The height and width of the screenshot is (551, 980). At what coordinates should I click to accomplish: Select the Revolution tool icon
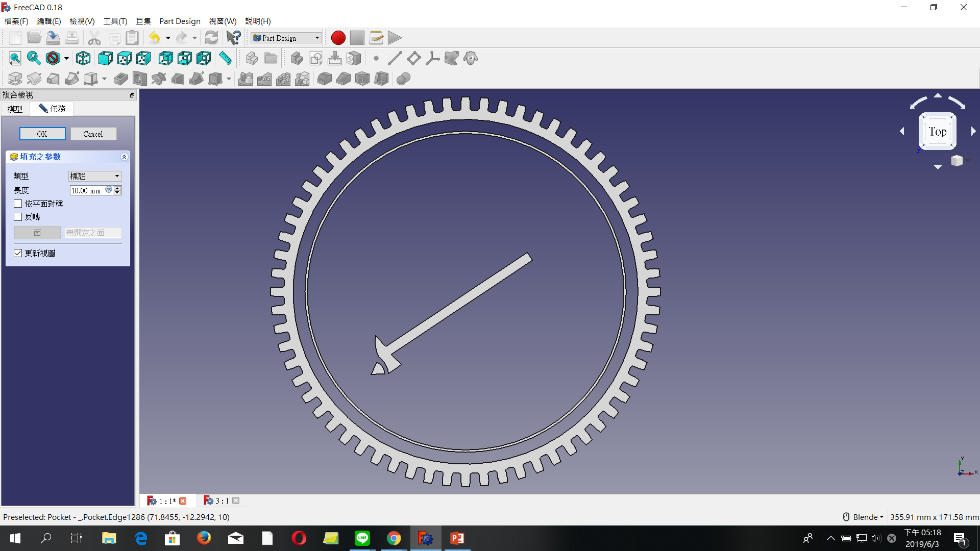(34, 79)
